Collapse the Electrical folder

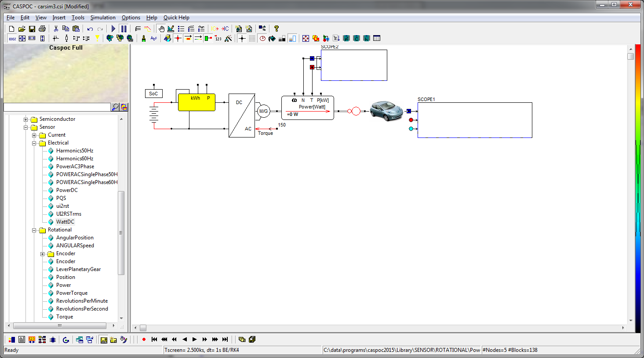click(34, 143)
